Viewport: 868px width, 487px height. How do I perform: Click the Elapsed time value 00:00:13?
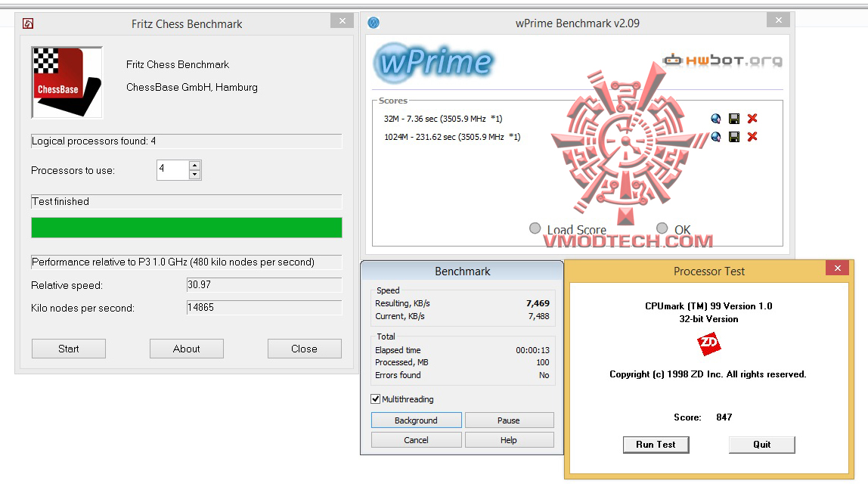tap(532, 350)
